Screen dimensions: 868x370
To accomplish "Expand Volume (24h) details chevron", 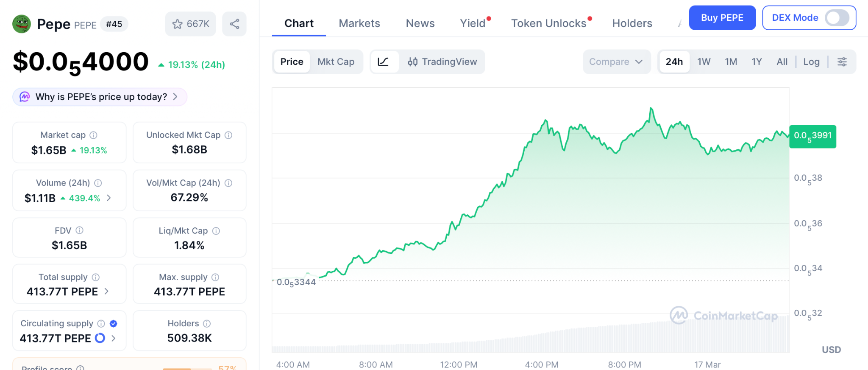I will (x=109, y=198).
